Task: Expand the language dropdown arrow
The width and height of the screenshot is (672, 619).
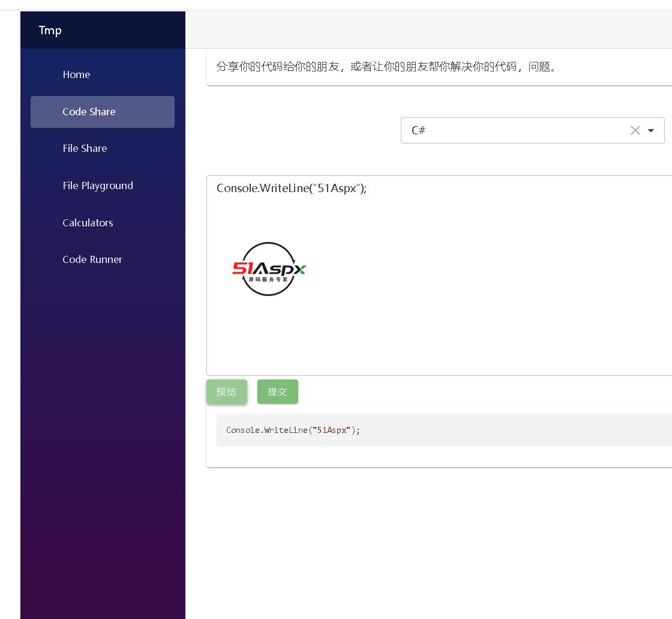Action: (651, 130)
